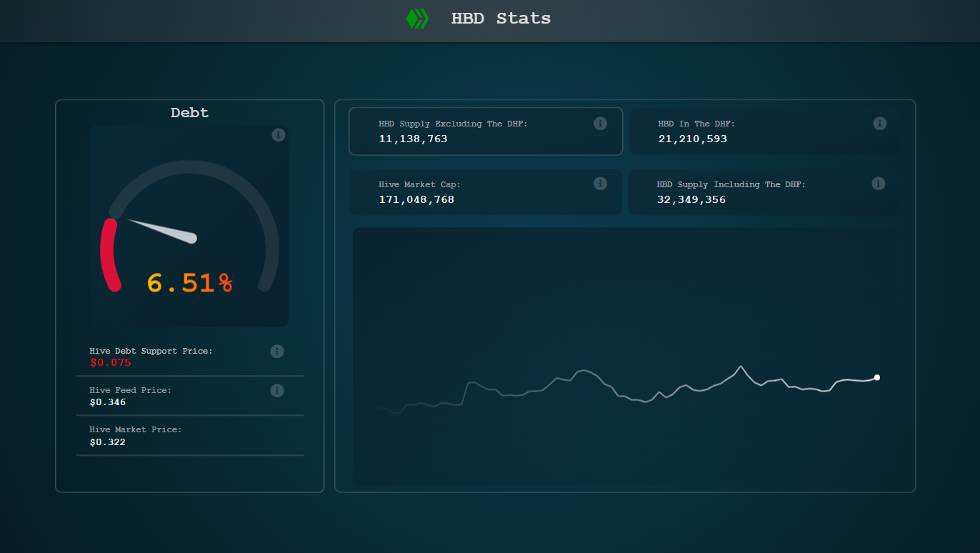Select the HBD Supply Excluding The DHF card
Image resolution: width=980 pixels, height=553 pixels.
(x=486, y=131)
